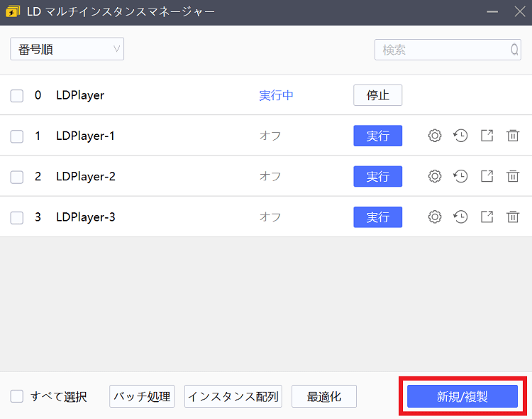Image resolution: width=532 pixels, height=419 pixels.
Task: Run LDPlayer-2 with 実行 button
Action: point(377,176)
